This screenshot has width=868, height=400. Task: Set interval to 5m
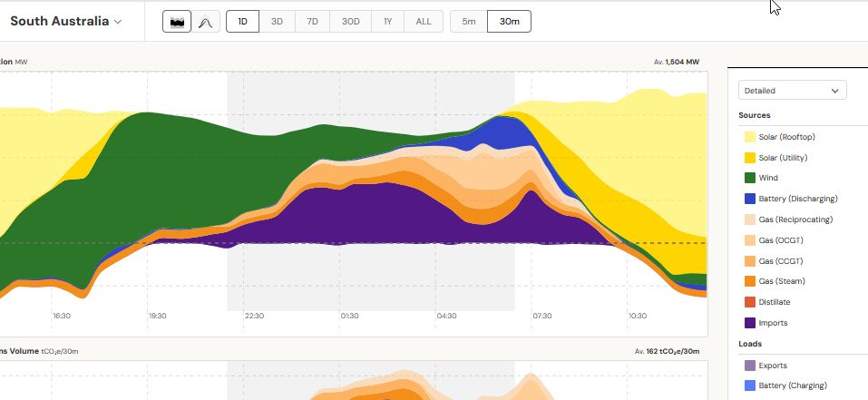point(469,22)
